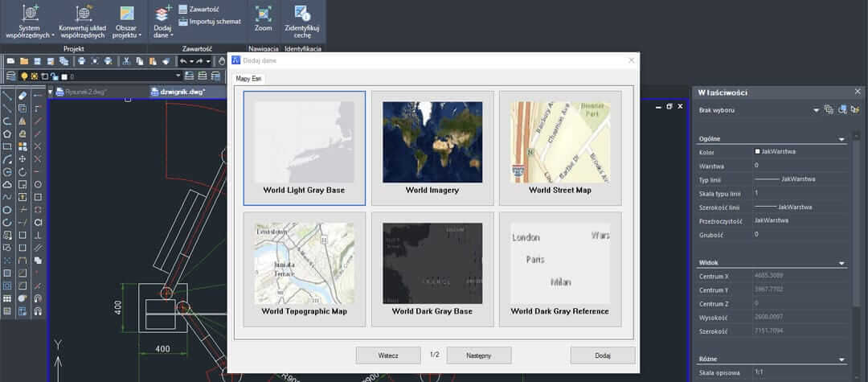The image size is (868, 382).
Task: Toggle the layer freeze sun icon
Action: point(33,76)
